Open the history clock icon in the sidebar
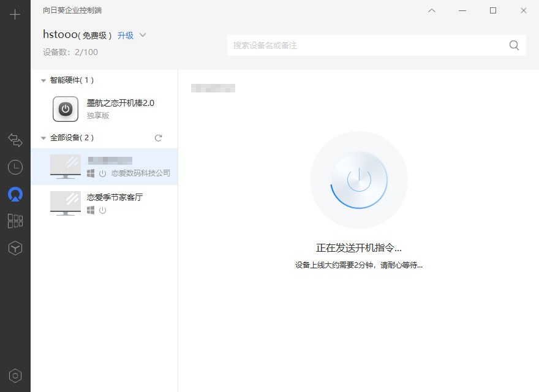 (15, 167)
